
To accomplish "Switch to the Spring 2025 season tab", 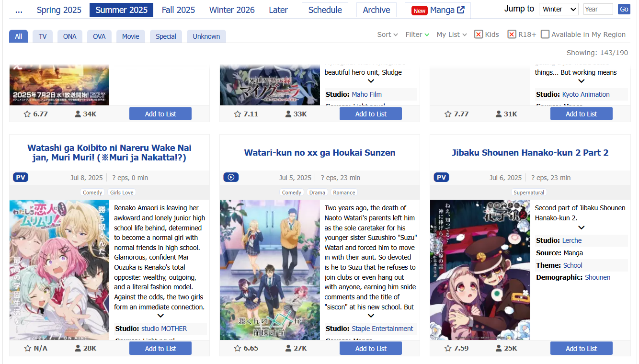I will [x=59, y=10].
